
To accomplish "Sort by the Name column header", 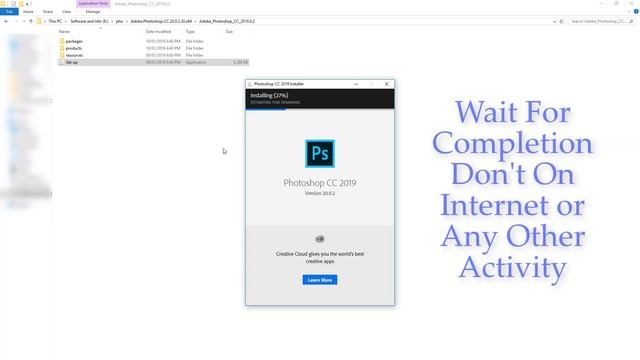I will click(x=64, y=31).
